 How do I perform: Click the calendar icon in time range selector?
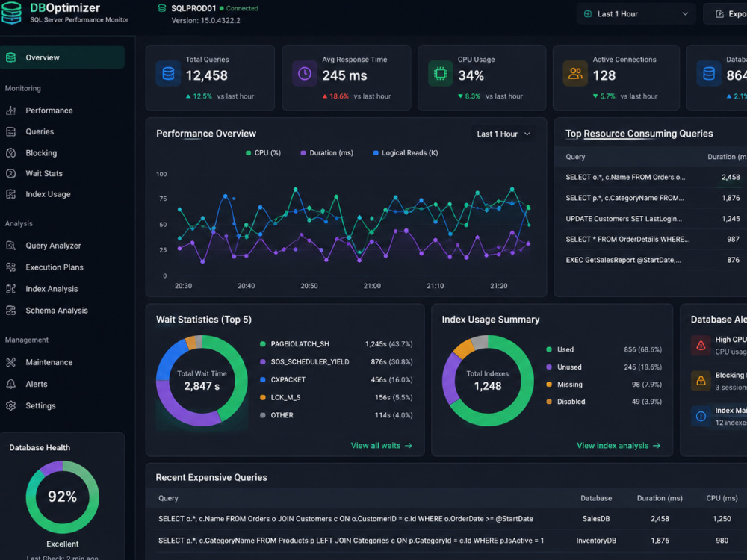click(x=588, y=13)
